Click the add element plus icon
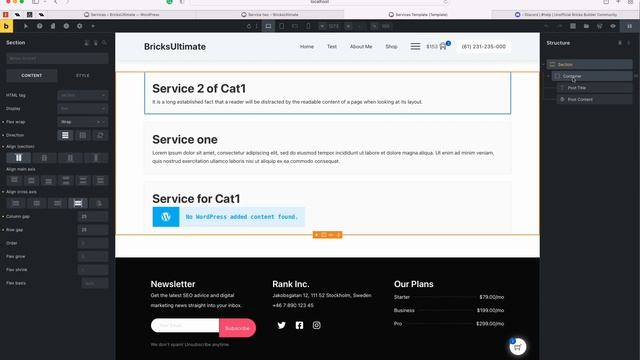This screenshot has height=360, width=640. tap(93, 26)
